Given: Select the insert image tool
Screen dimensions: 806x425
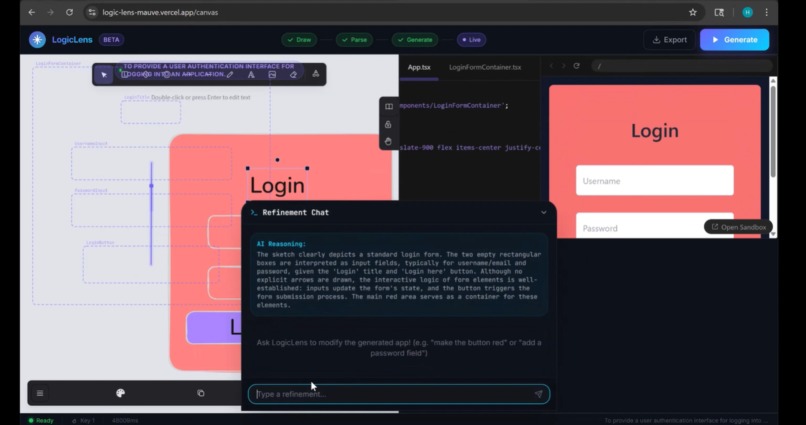Looking at the screenshot, I should point(272,75).
